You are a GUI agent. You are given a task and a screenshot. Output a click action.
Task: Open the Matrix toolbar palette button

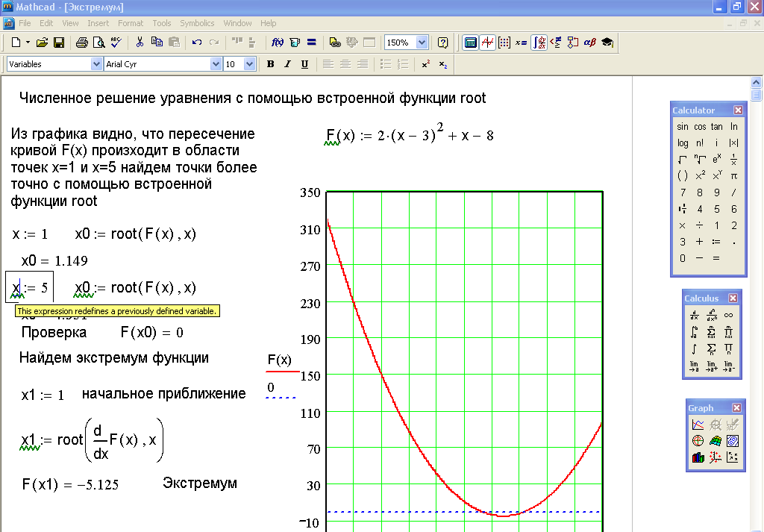point(504,43)
